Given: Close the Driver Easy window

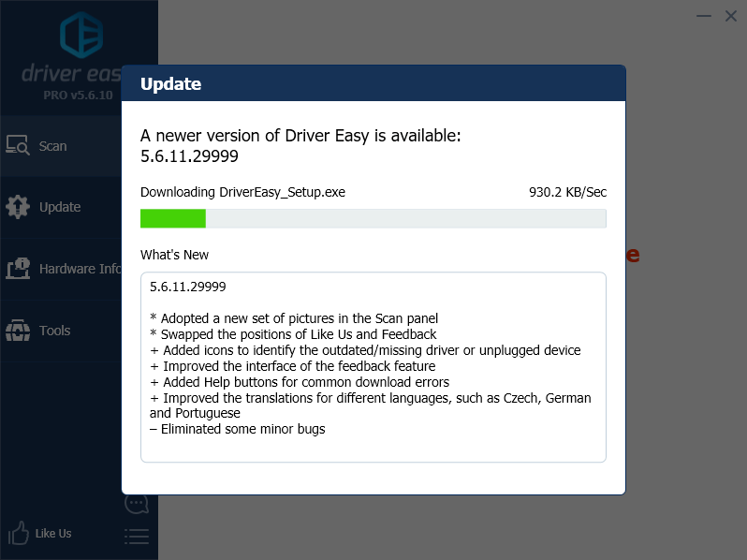Looking at the screenshot, I should pos(731,16).
